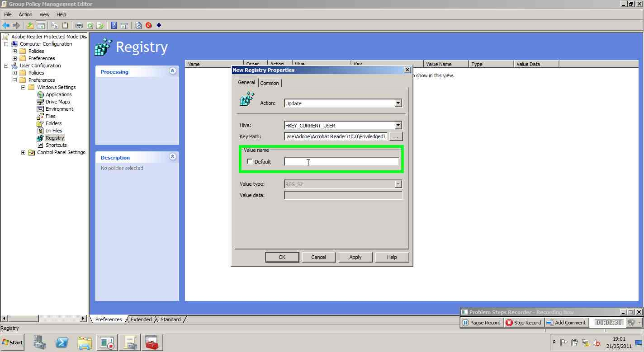This screenshot has height=352, width=644.
Task: Click the Value Name column header
Action: (446, 64)
